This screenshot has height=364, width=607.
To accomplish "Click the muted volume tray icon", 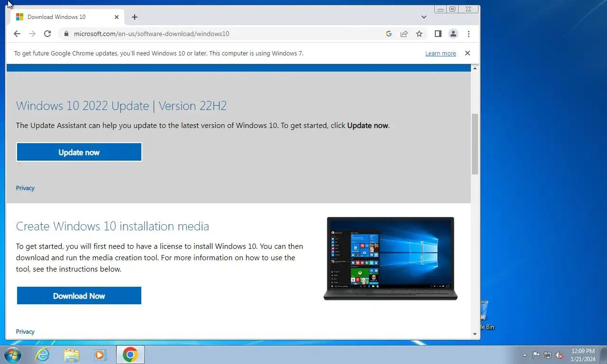I will pos(559,355).
